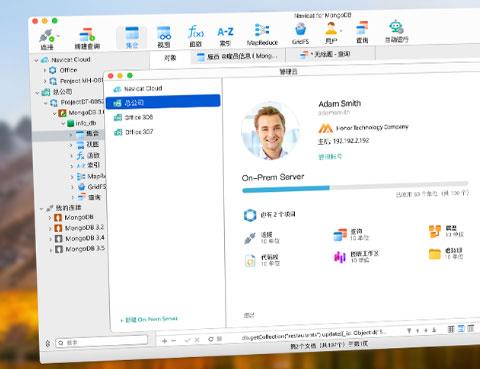Select Office 306 in dialog list
This screenshot has width=480, height=369.
point(133,117)
